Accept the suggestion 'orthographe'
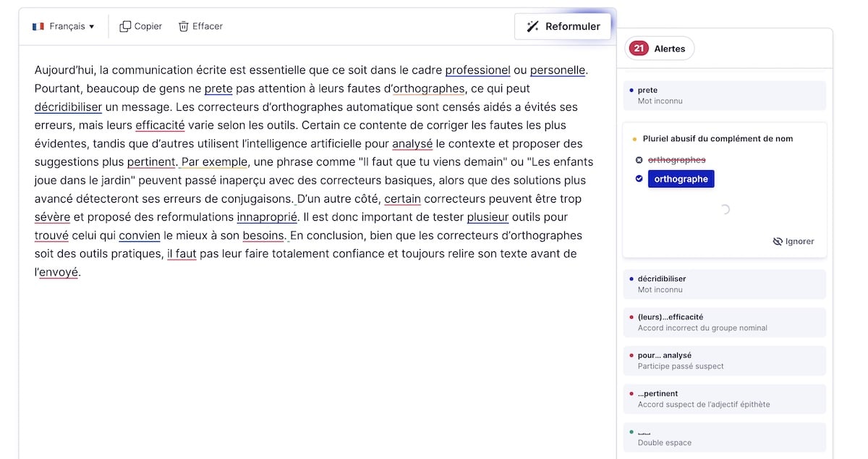This screenshot has width=868, height=459. coord(681,179)
